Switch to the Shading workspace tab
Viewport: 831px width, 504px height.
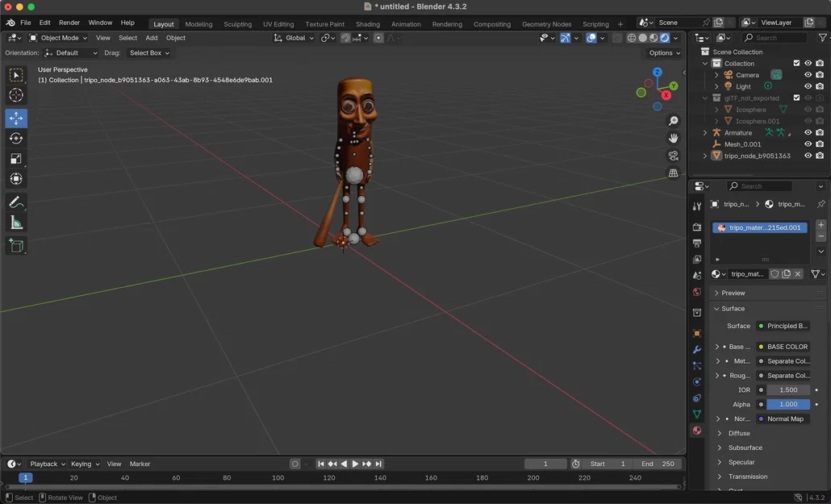[368, 23]
